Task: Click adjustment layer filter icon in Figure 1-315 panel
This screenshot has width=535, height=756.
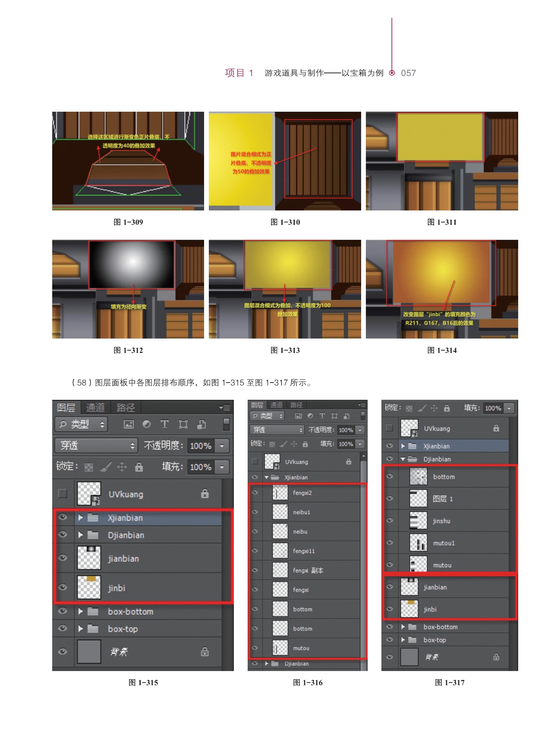Action: tap(147, 424)
